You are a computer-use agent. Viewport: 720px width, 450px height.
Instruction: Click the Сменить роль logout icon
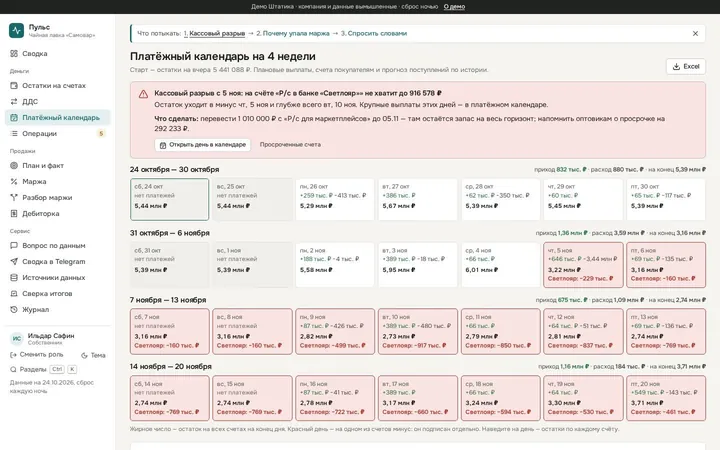click(13, 354)
